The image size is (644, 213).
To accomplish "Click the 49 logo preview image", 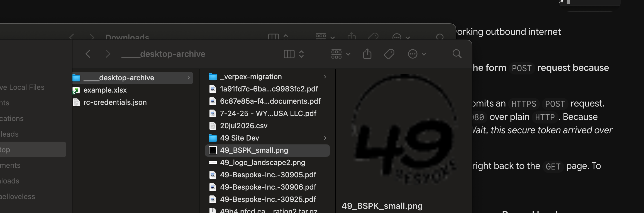I will (x=404, y=130).
